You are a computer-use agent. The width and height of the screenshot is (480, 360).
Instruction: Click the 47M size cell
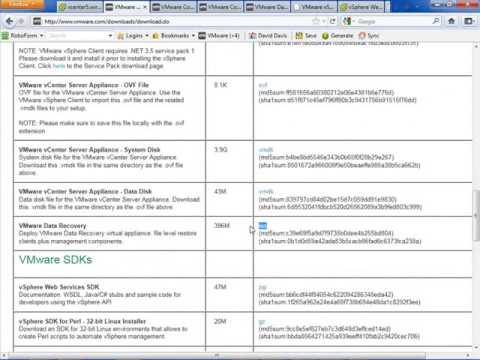220,287
